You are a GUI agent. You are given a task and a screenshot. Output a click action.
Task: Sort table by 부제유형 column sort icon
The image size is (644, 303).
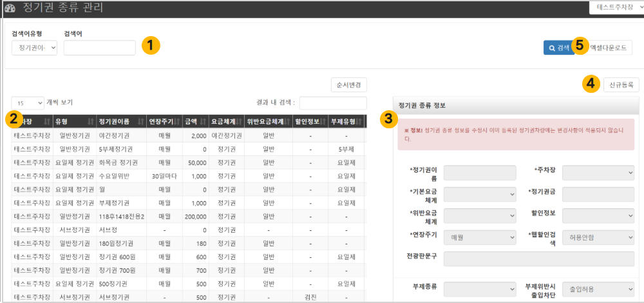(x=359, y=121)
